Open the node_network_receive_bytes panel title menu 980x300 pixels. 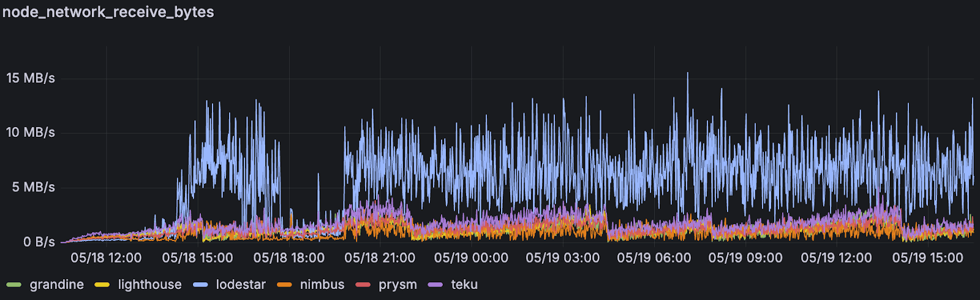pos(108,12)
